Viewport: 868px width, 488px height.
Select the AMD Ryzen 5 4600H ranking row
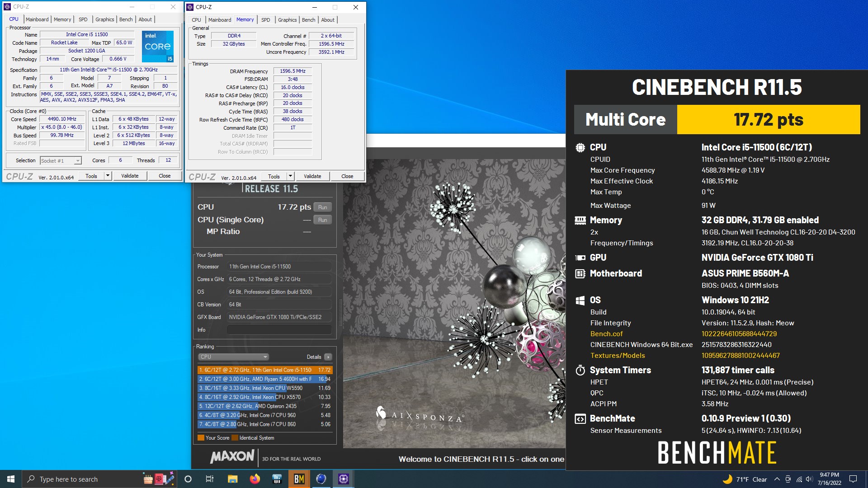tap(264, 379)
